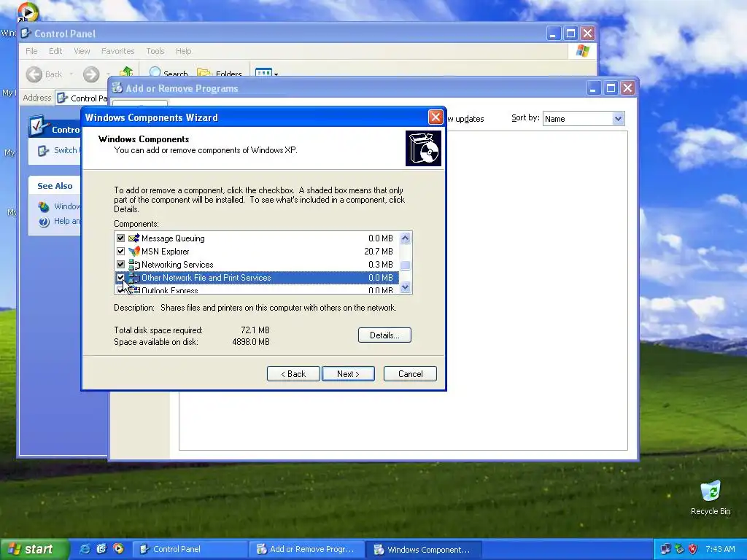
Task: Go Back in the wizard
Action: click(293, 374)
